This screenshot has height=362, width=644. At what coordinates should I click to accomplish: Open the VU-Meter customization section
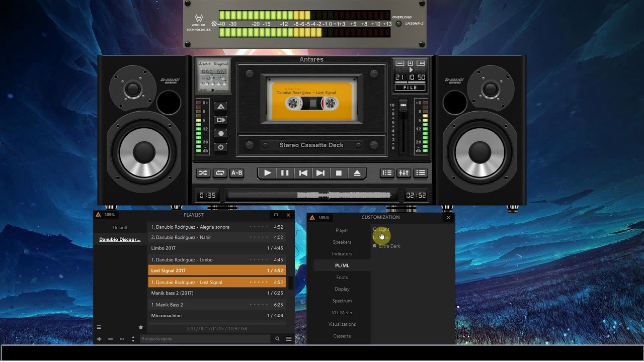click(x=342, y=312)
